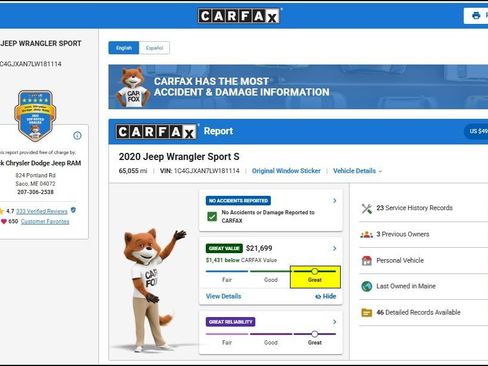The width and height of the screenshot is (488, 366).
Task: Open the info circle icon in dealer card
Action: pos(77,135)
